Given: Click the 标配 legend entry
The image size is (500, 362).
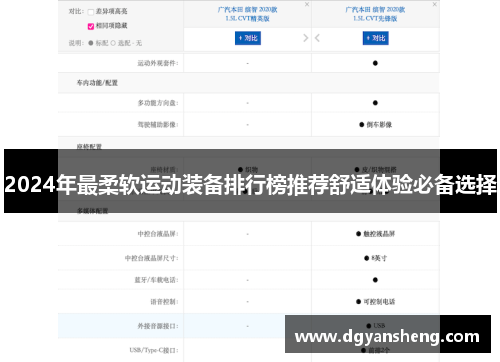Looking at the screenshot, I should point(97,43).
